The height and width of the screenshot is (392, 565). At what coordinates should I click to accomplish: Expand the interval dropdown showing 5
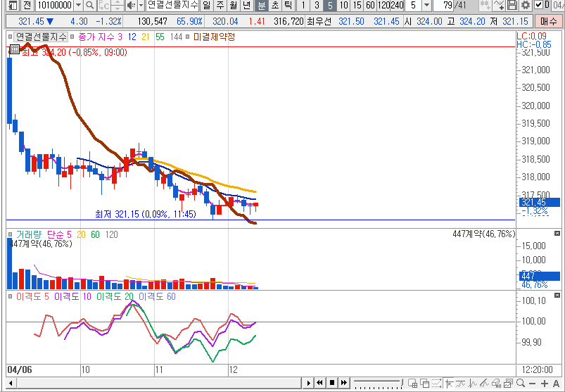[428, 6]
